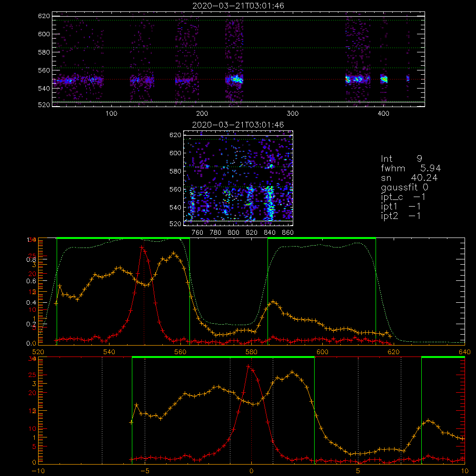Click the red curve peak in the 520–640 plot
Screen dimensions: 476x476
pos(142,248)
